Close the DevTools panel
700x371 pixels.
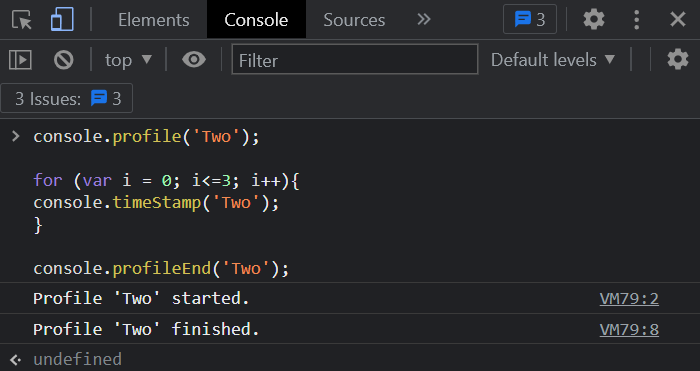pos(678,20)
